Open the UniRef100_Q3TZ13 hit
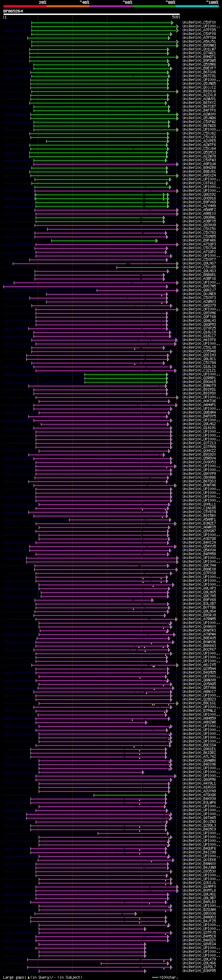222x980 pixels. pos(199,443)
